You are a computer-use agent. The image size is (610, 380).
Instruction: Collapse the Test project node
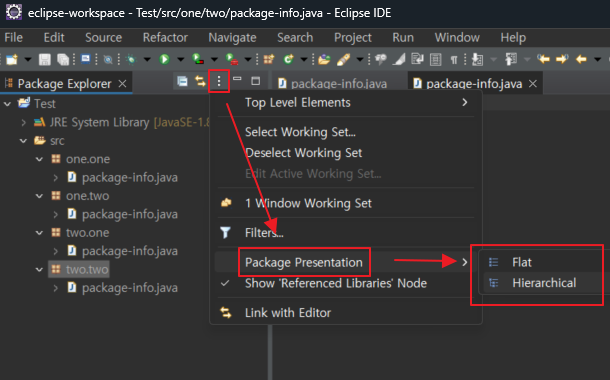[x=7, y=104]
